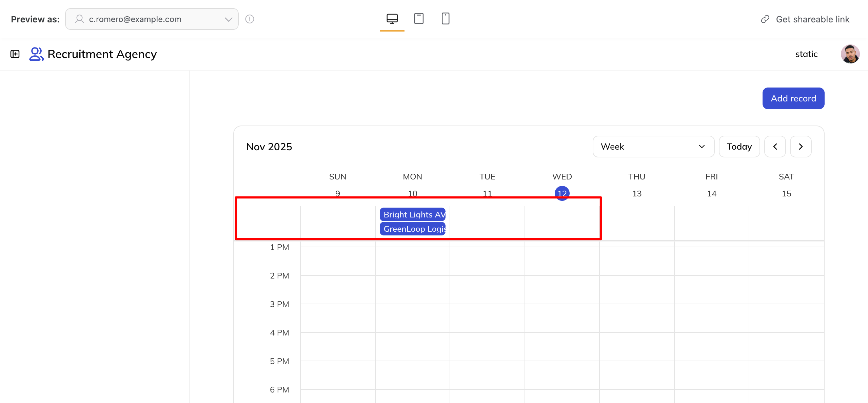
Task: Expand the Week view selector
Action: (x=653, y=147)
